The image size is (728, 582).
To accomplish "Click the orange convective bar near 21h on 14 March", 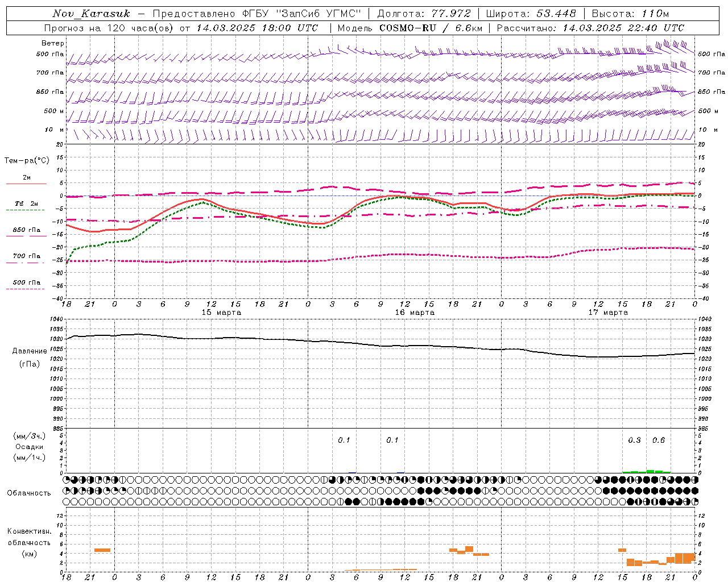I will [x=102, y=550].
